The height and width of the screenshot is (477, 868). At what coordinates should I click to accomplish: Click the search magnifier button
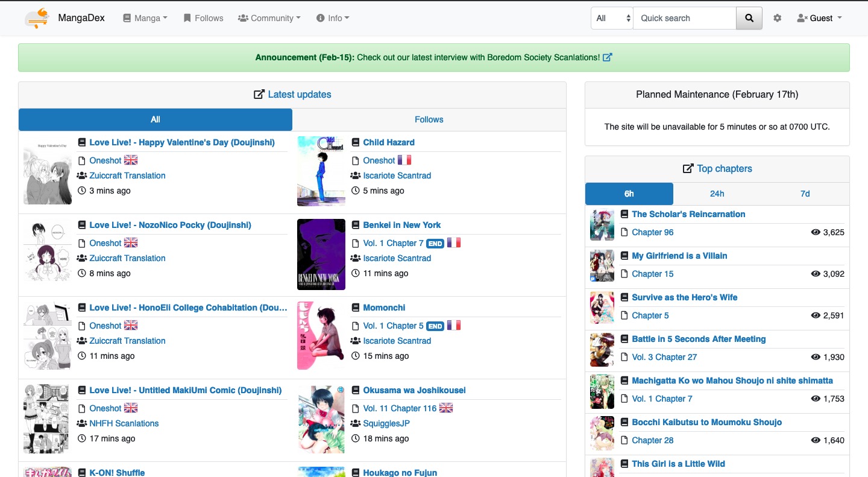[x=749, y=18]
